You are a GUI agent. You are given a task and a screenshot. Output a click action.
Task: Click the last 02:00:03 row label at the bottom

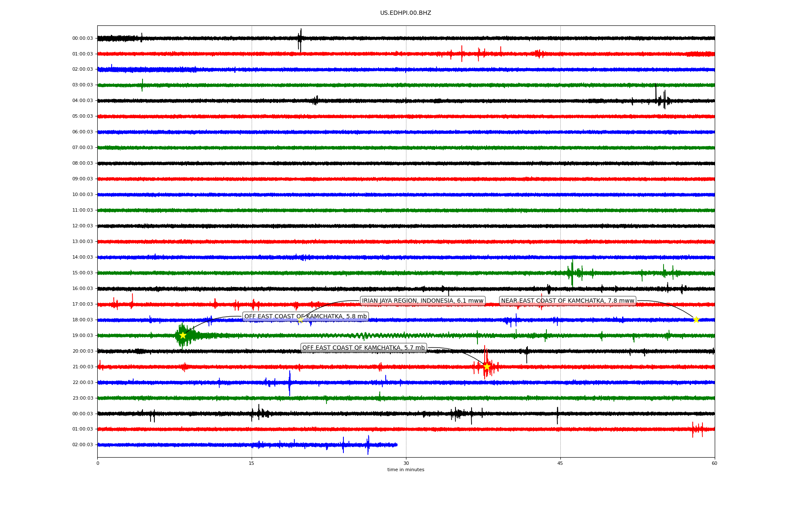82,445
